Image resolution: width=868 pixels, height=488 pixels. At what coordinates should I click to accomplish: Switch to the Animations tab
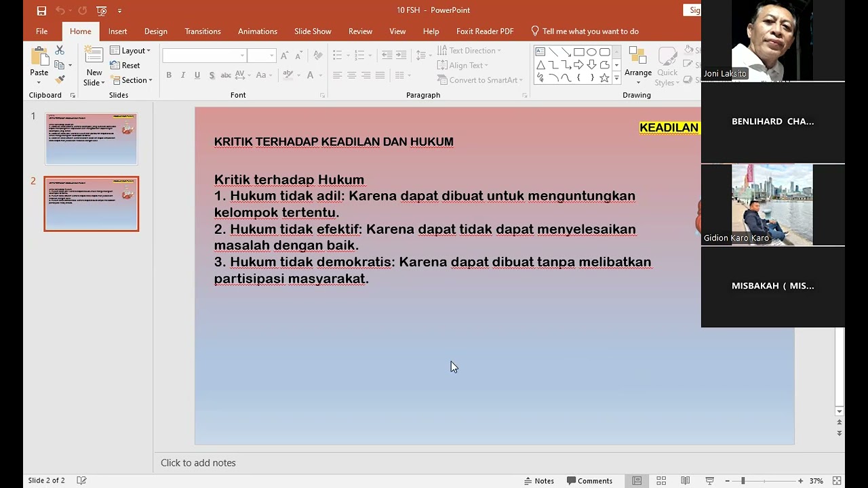coord(257,31)
